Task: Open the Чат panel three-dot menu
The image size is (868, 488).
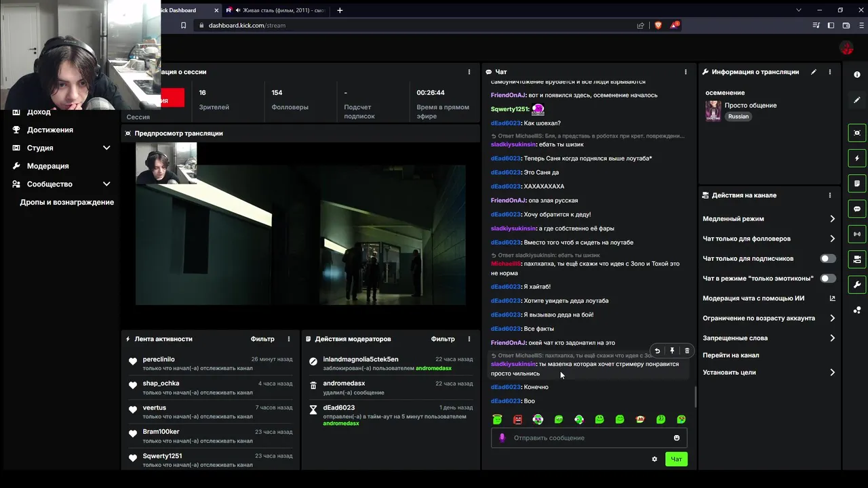Action: click(686, 72)
